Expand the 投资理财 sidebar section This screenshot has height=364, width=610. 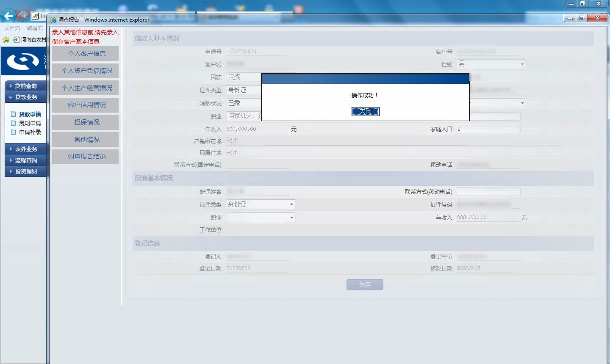click(x=25, y=171)
